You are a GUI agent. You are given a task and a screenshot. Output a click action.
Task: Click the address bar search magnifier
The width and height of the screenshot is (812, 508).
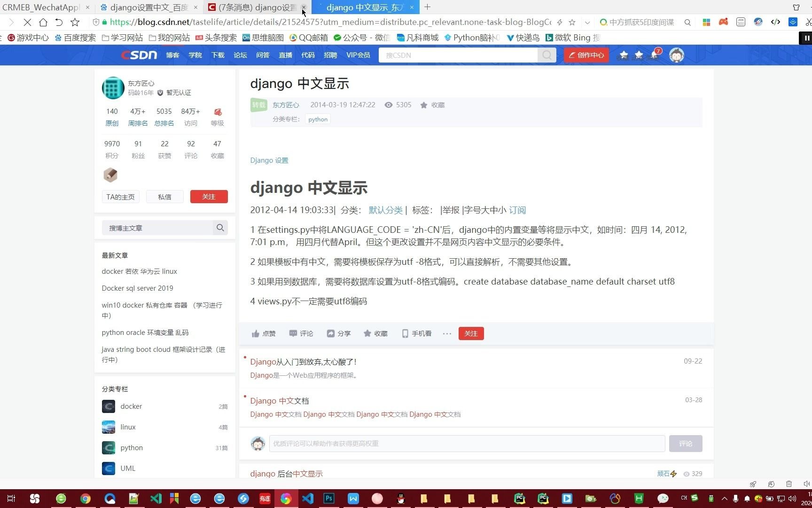pyautogui.click(x=687, y=22)
